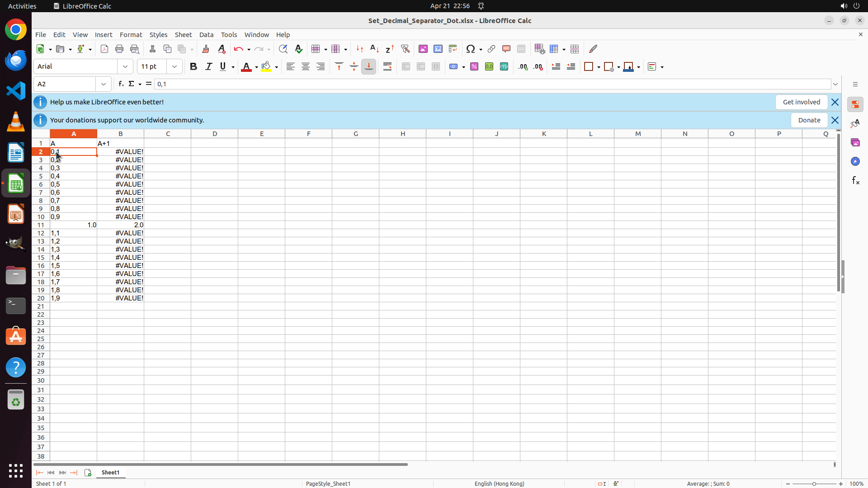Click the Sort Ascending icon
The height and width of the screenshot is (488, 868).
click(x=374, y=49)
